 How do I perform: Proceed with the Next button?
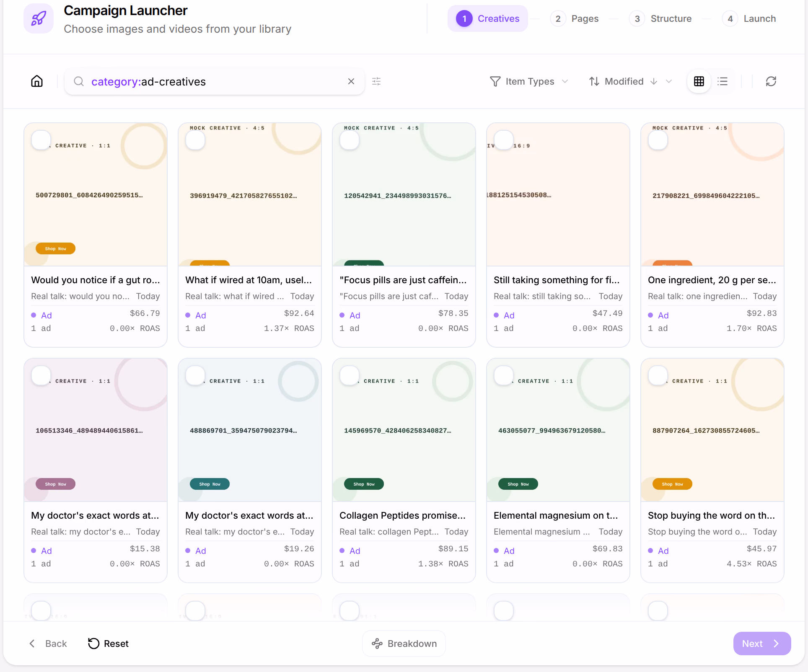pyautogui.click(x=762, y=644)
